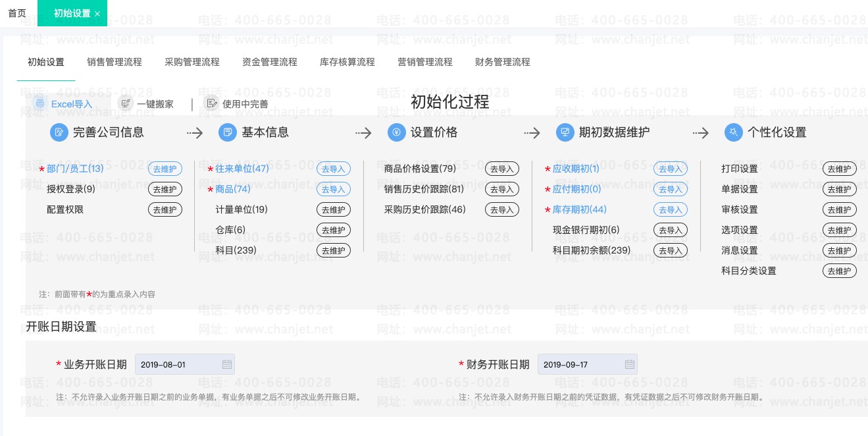
Task: Click 去导入 for 科目期初余额
Action: [671, 251]
